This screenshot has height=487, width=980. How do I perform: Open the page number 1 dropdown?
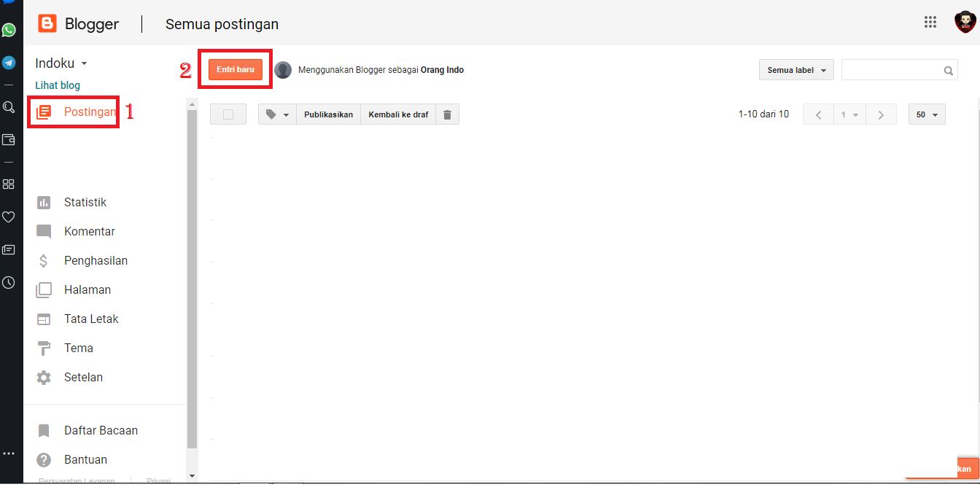click(x=849, y=114)
